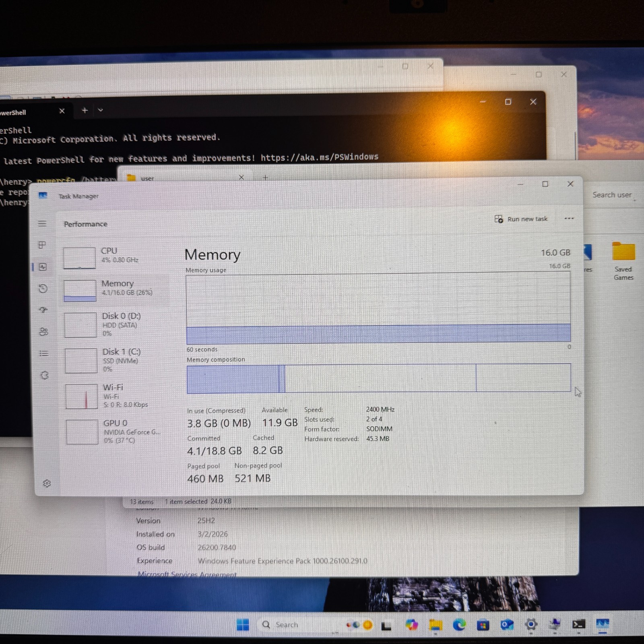Image resolution: width=644 pixels, height=644 pixels.
Task: Open App history page icon
Action: tap(43, 288)
